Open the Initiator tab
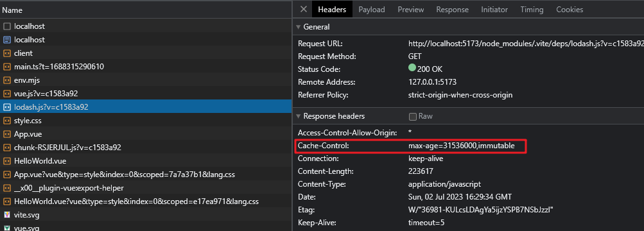This screenshot has width=644, height=231. point(494,10)
